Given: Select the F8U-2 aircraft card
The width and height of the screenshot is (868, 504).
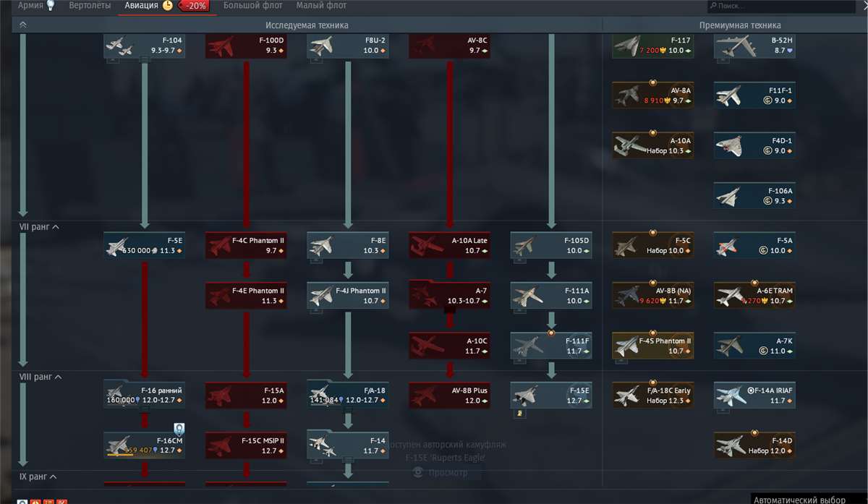Looking at the screenshot, I should 348,46.
